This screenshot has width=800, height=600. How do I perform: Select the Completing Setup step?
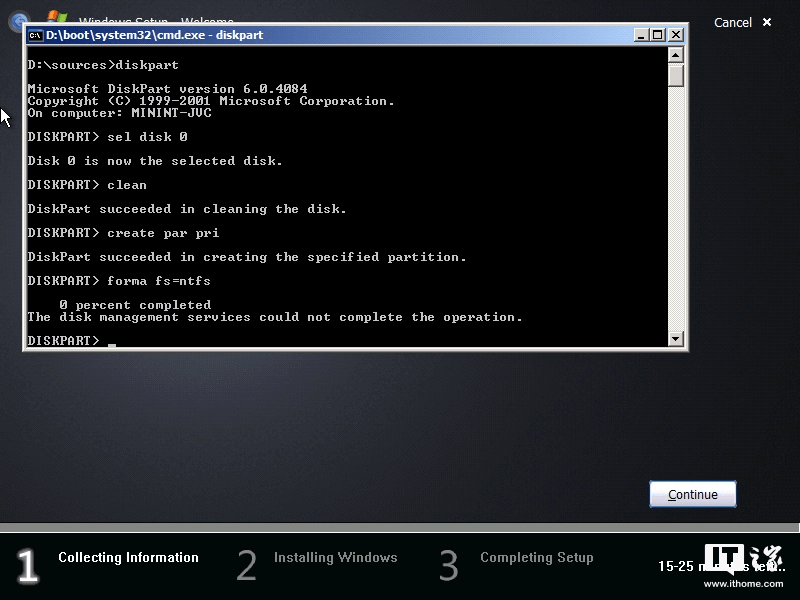(x=537, y=558)
